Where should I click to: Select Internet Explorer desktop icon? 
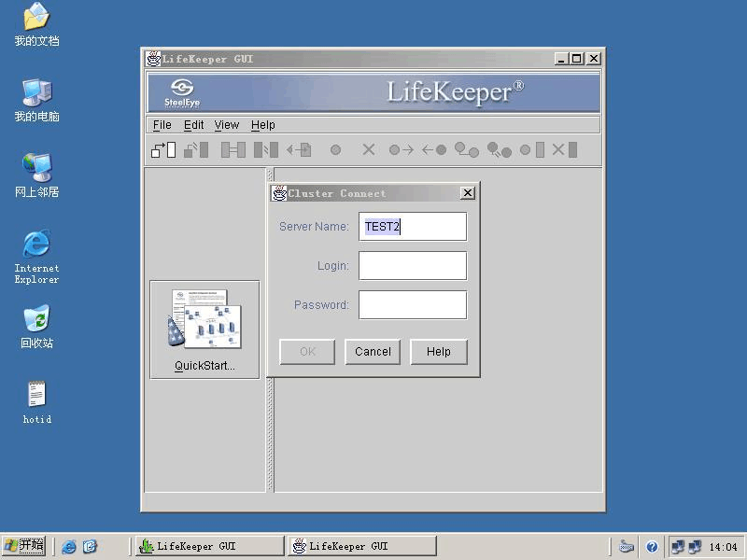pyautogui.click(x=36, y=258)
